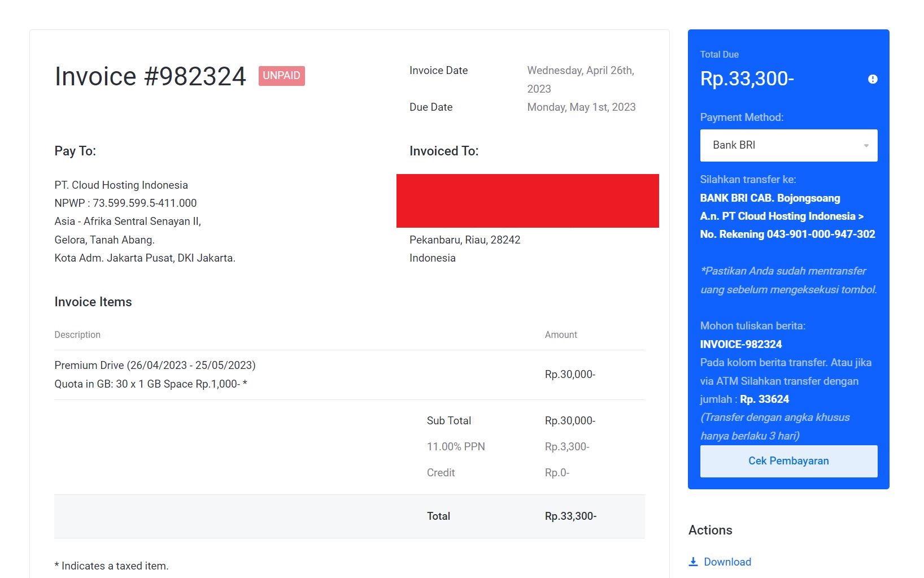This screenshot has width=924, height=578.
Task: Click the Due Date value Monday, May 1st
Action: coord(581,107)
